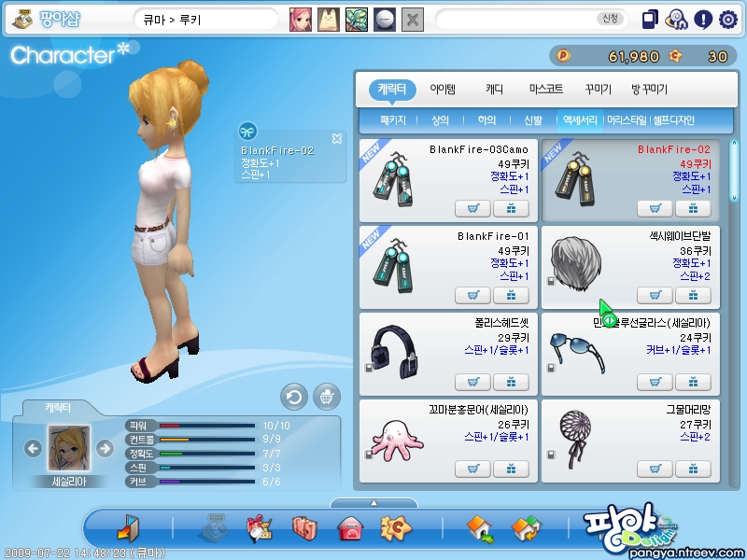The width and height of the screenshot is (747, 560).
Task: Open the star coin icon in the bottom bar
Action: coord(395,528)
